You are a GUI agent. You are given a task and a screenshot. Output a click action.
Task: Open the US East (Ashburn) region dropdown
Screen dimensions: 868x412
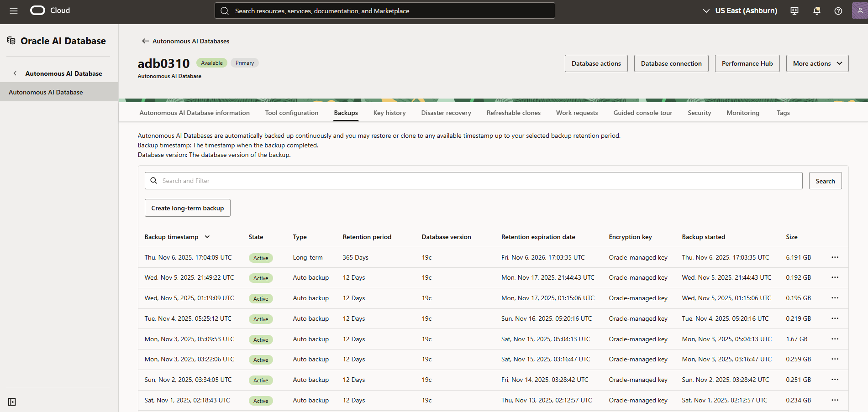(x=739, y=10)
